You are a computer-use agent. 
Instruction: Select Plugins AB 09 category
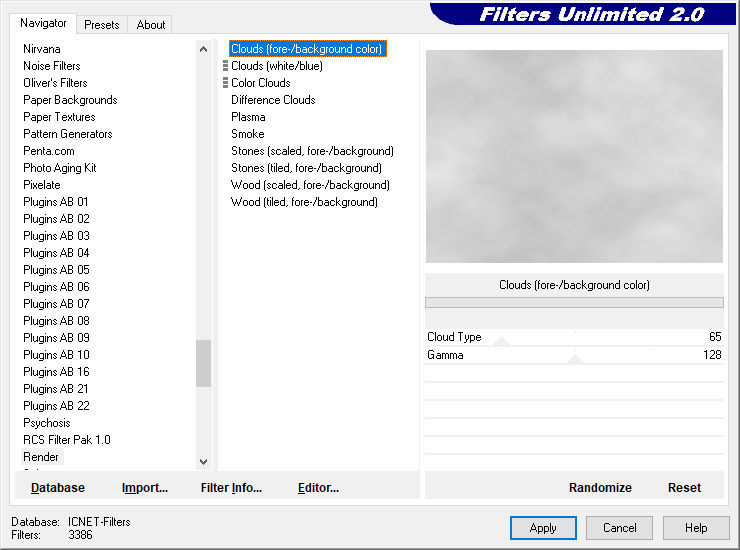(x=56, y=338)
